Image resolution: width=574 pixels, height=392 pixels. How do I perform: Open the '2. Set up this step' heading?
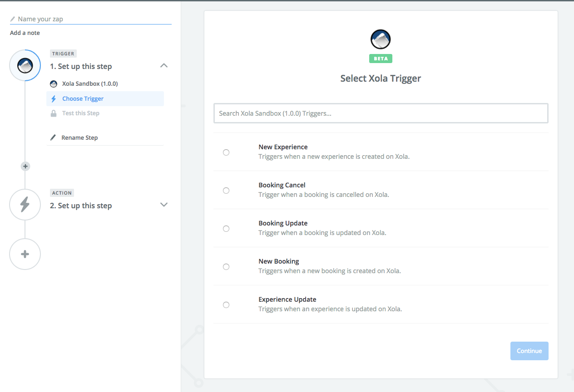click(81, 206)
